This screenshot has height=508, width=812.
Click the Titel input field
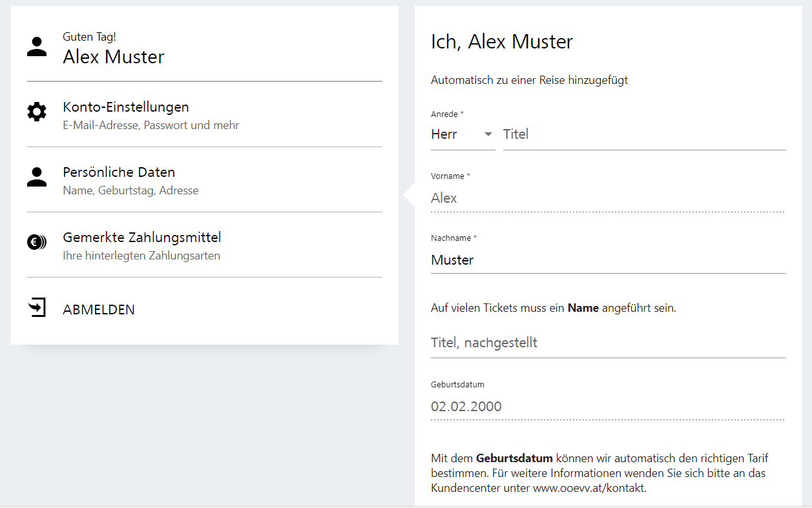[x=643, y=134]
